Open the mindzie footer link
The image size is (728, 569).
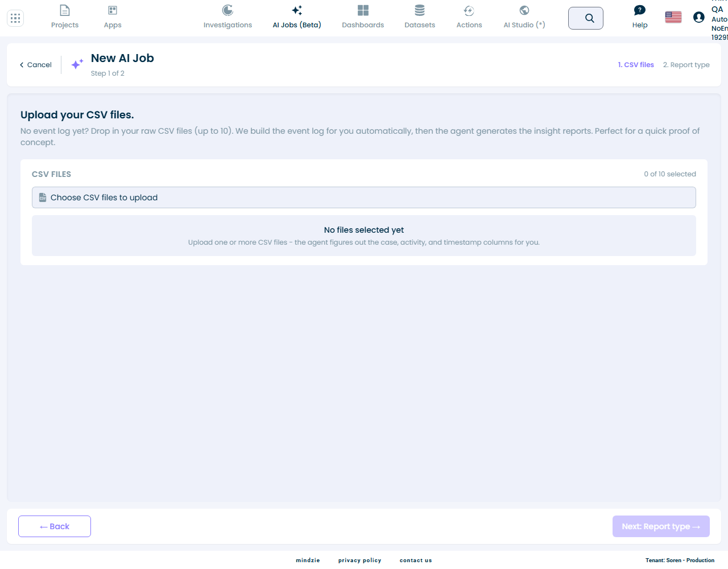308,560
